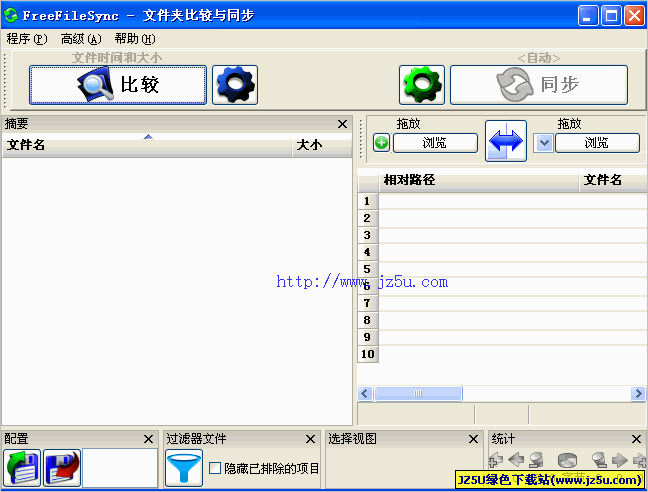Click FreeFileSync title bar logo icon
Viewport: 648px width, 492px height.
click(11, 15)
